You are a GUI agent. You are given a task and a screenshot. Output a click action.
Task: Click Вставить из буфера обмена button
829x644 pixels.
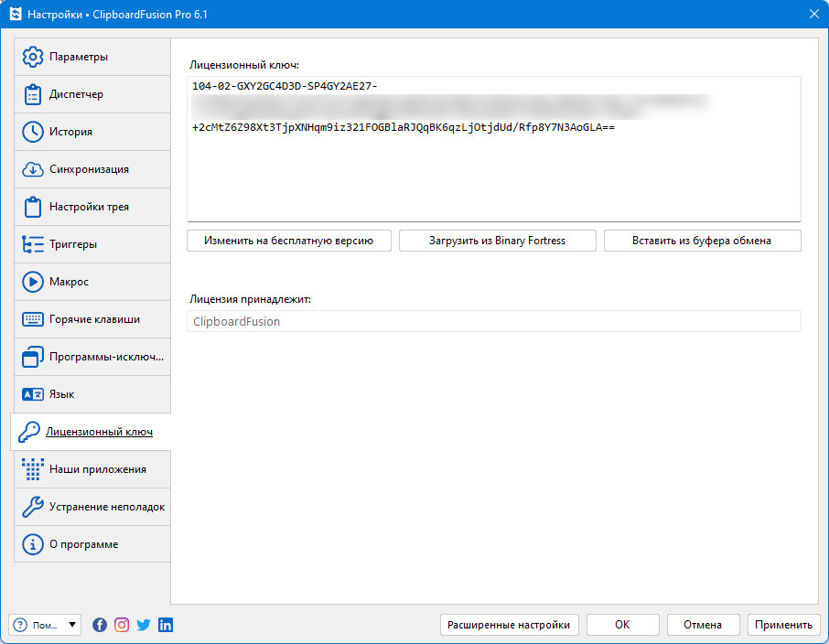click(x=702, y=241)
